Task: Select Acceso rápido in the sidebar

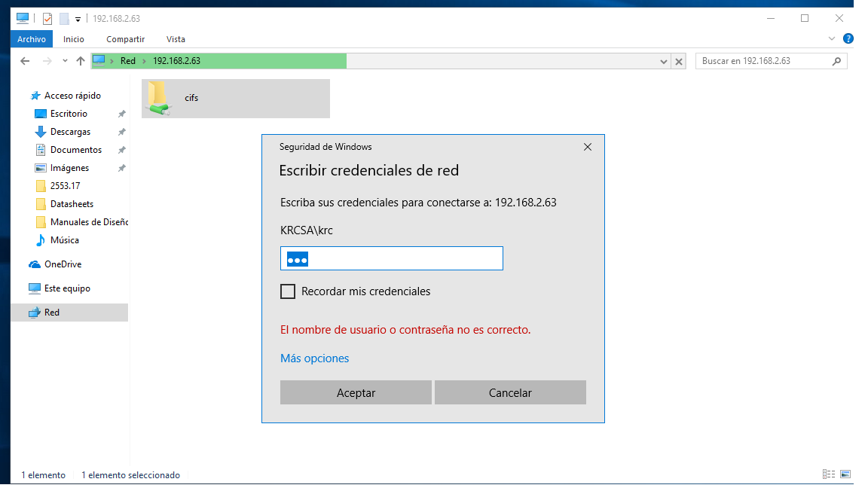Action: click(72, 96)
